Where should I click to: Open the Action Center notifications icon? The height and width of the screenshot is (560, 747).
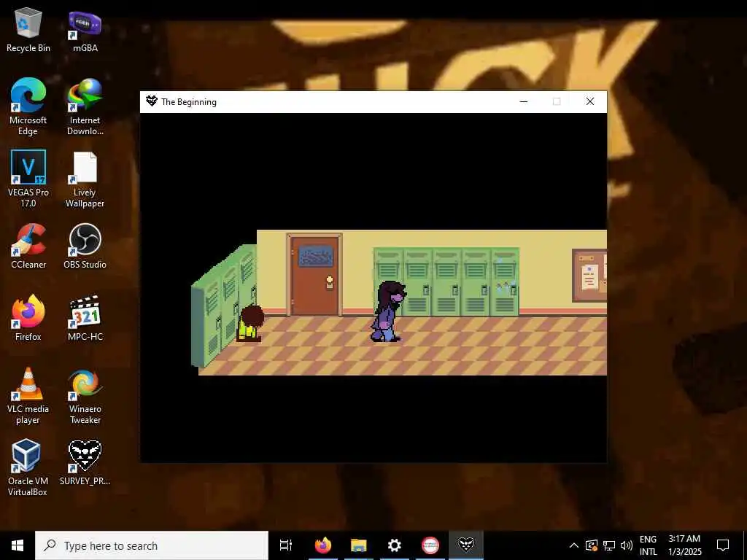pos(723,545)
